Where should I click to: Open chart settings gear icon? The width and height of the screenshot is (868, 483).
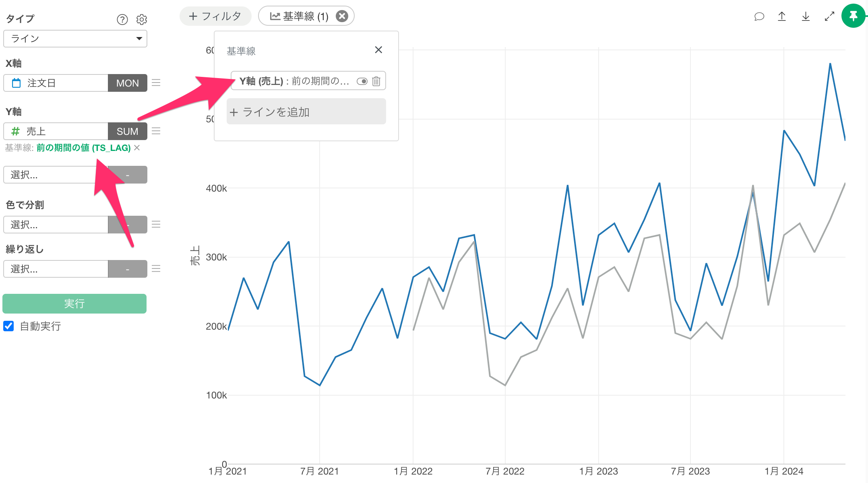(x=141, y=19)
